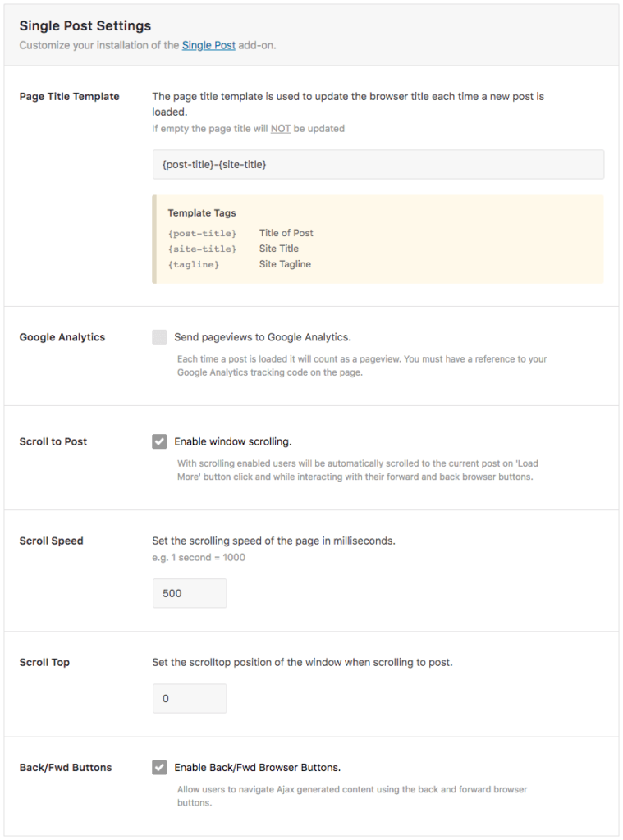Click the Single Post Settings title
The image size is (623, 840).
tap(85, 25)
